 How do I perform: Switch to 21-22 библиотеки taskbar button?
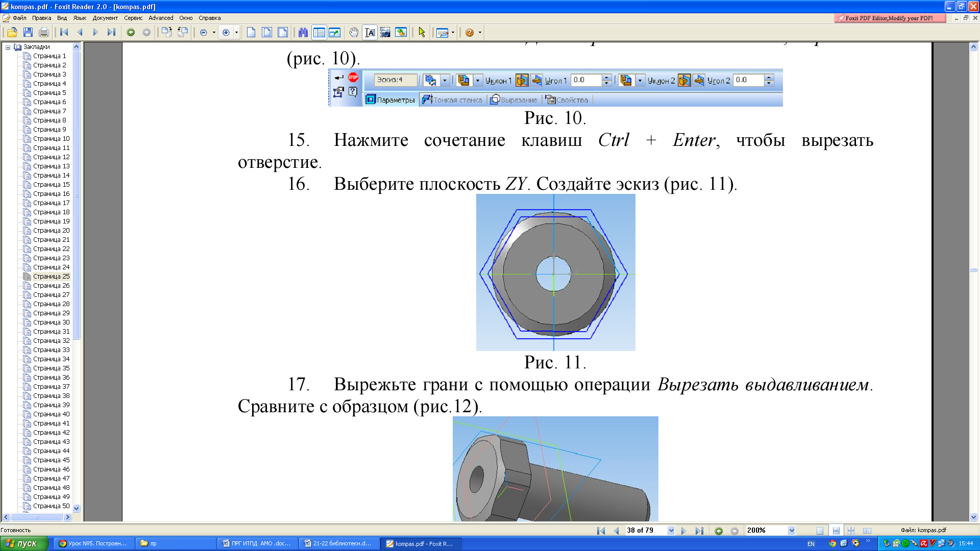pos(339,543)
